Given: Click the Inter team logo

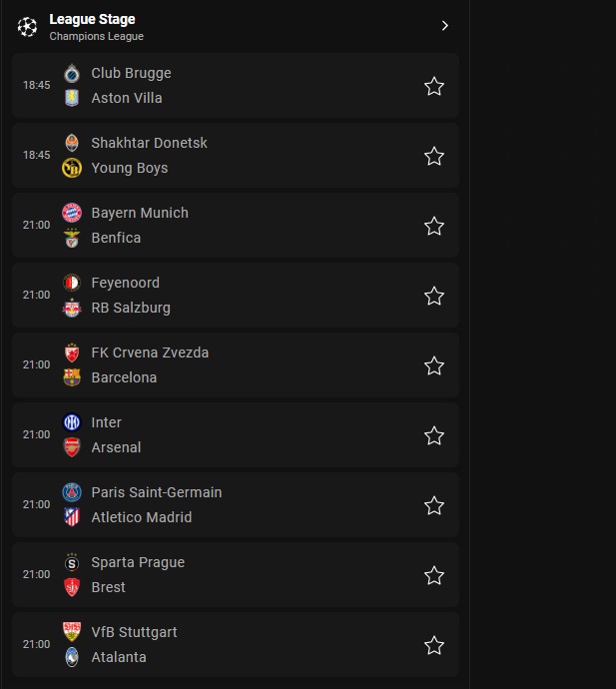Looking at the screenshot, I should [72, 422].
